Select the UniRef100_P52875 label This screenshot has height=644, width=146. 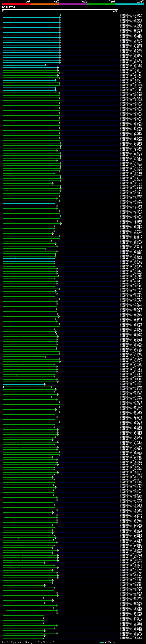pos(131,135)
